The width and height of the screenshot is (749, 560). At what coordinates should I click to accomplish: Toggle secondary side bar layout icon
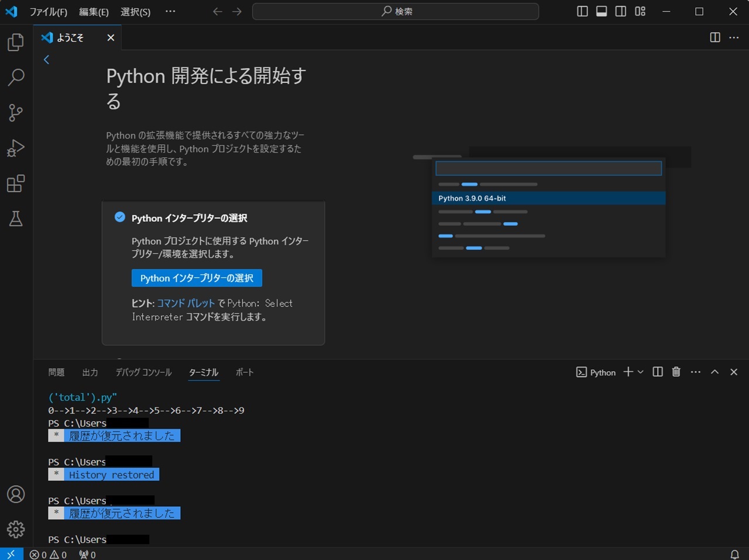(x=621, y=11)
